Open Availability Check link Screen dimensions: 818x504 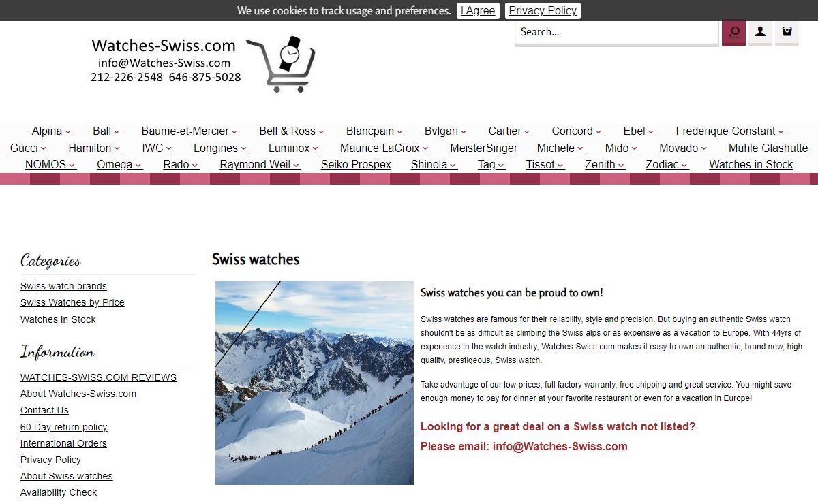59,492
